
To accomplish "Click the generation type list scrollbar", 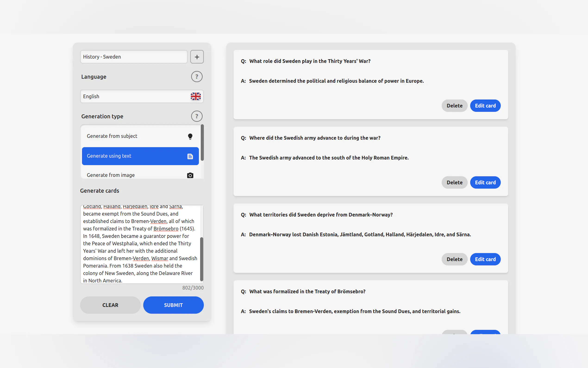I will 202,143.
